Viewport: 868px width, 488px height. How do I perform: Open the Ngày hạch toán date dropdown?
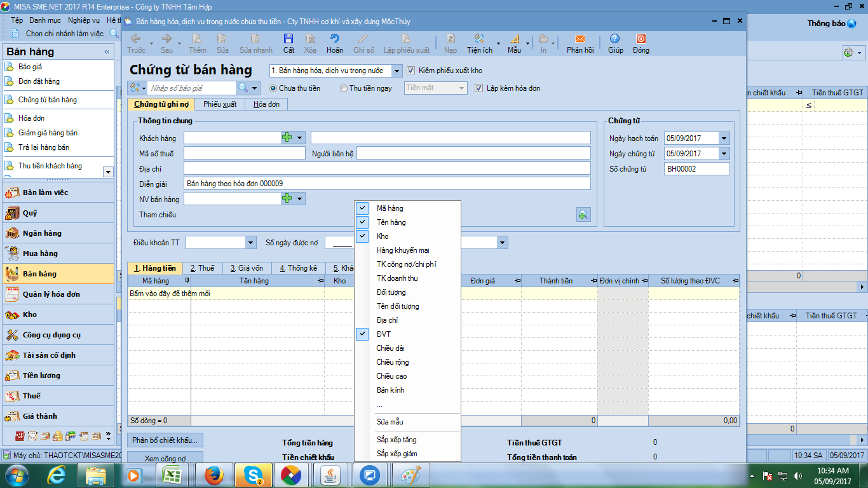(724, 138)
